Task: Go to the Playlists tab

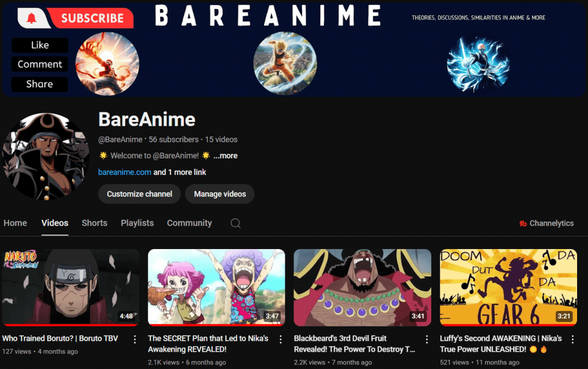Action: point(137,223)
